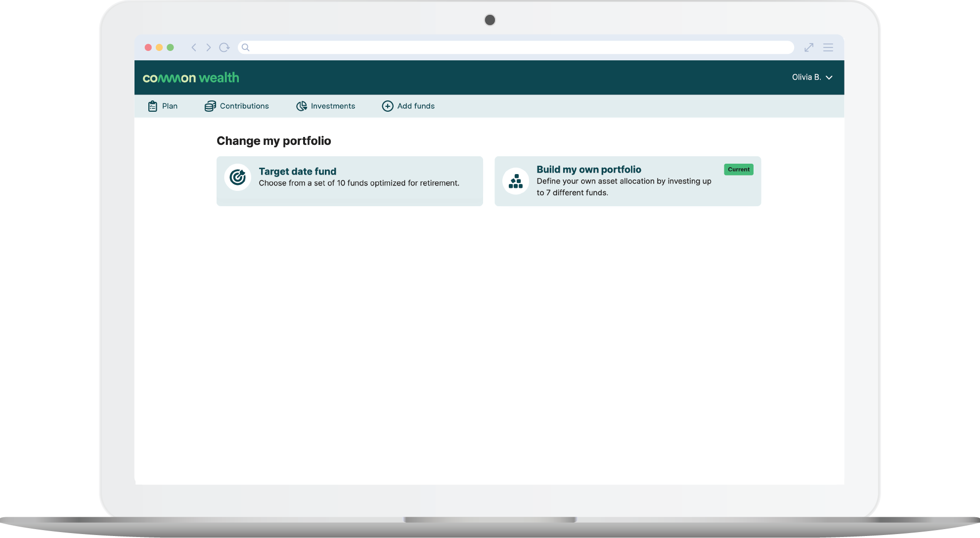The width and height of the screenshot is (980, 538).
Task: Click the green maximize window dot
Action: 170,47
